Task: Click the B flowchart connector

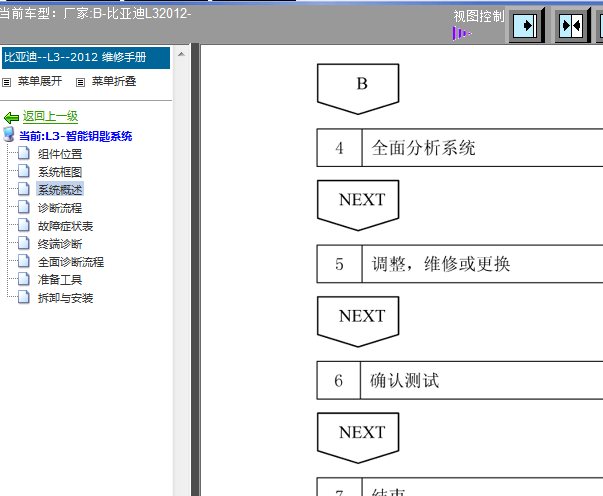Action: [x=358, y=89]
